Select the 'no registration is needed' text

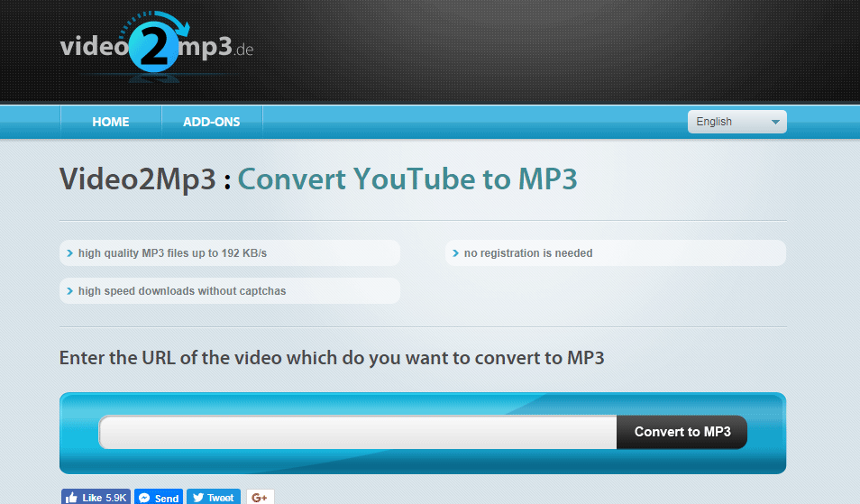527,253
